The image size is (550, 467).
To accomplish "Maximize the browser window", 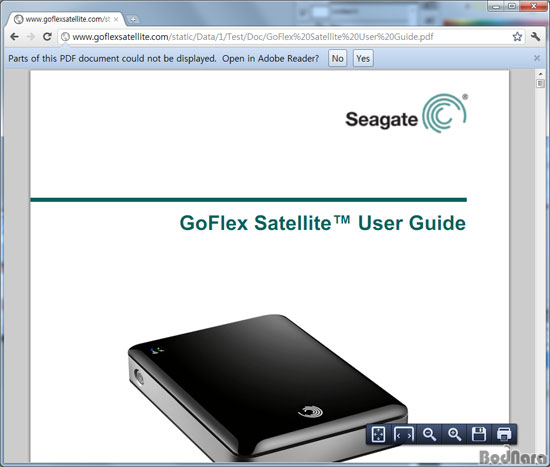I will click(512, 6).
